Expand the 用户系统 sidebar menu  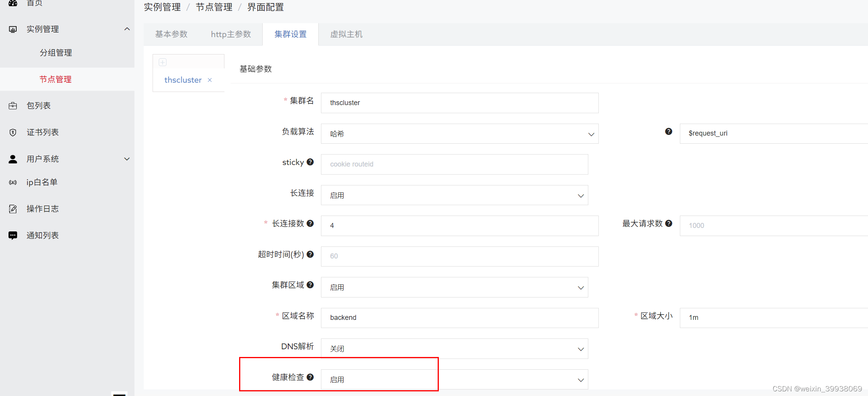click(127, 159)
